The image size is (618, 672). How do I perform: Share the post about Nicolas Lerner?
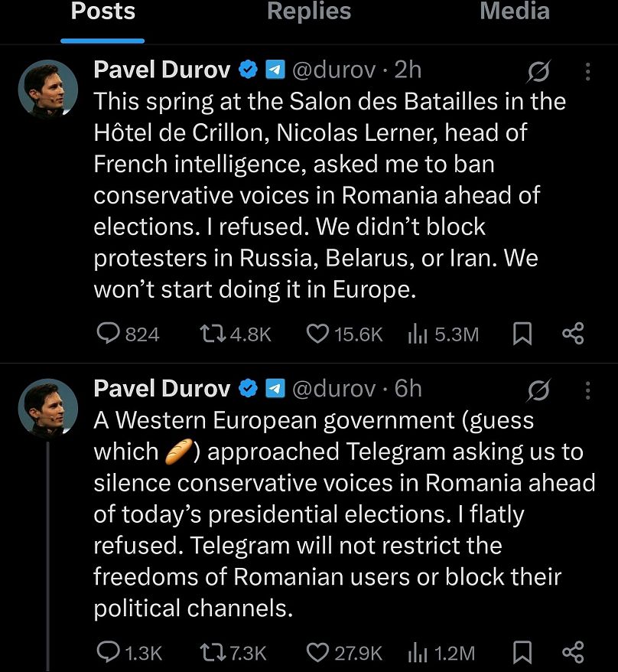click(573, 334)
